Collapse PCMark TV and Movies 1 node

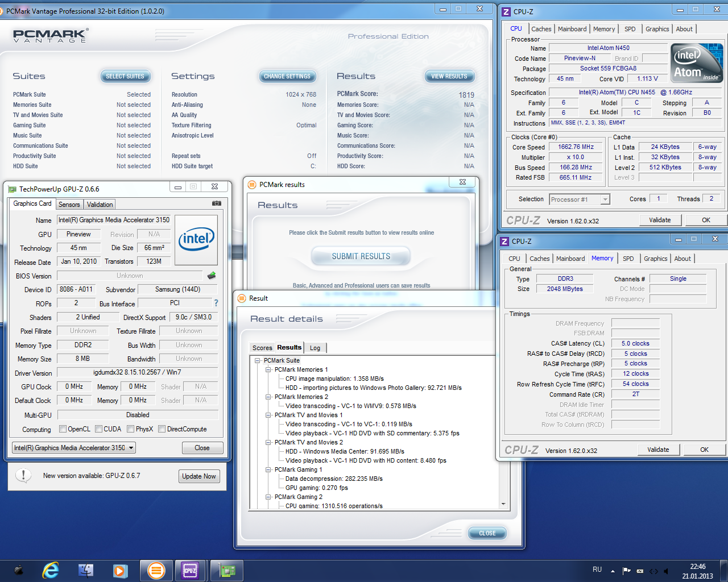(268, 415)
